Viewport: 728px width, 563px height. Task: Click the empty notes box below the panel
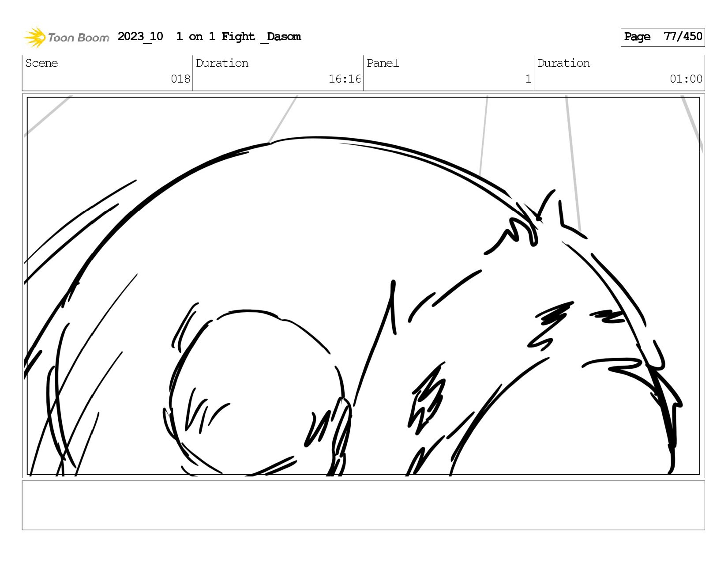tap(363, 505)
